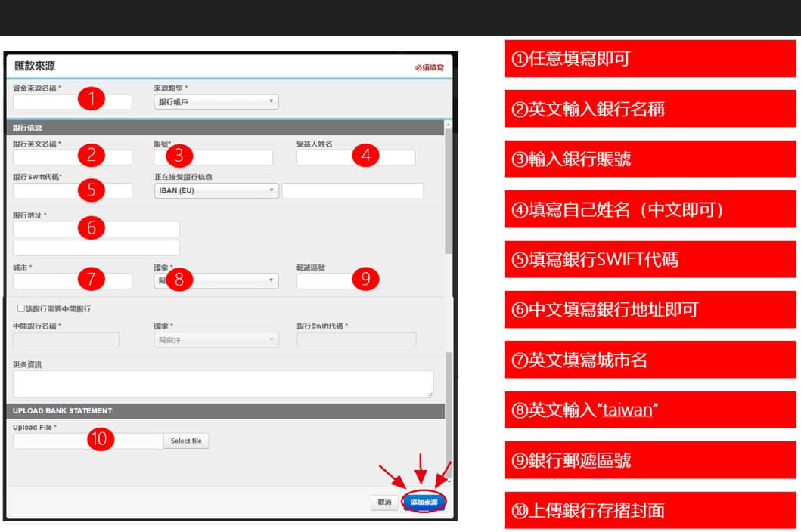Open the 來源類型 dropdown showing 銀行帳戶
Viewport: 801px width, 532px height.
216,102
